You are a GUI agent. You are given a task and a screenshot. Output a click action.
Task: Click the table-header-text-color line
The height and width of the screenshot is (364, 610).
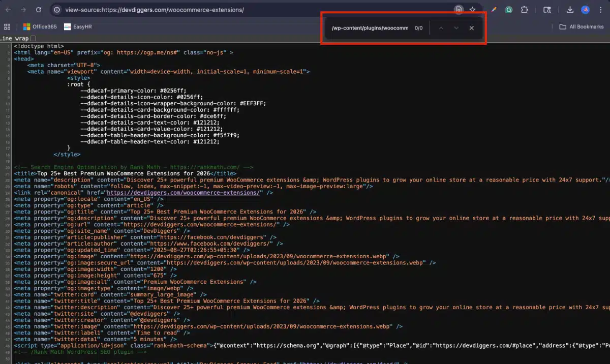coord(150,142)
